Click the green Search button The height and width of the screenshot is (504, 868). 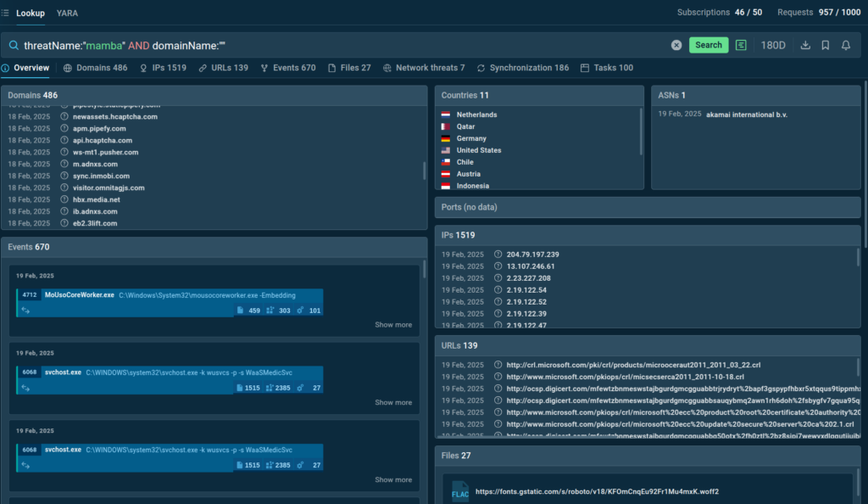click(709, 45)
